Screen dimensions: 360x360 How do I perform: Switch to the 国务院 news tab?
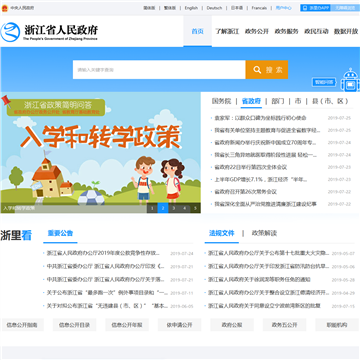(x=221, y=101)
